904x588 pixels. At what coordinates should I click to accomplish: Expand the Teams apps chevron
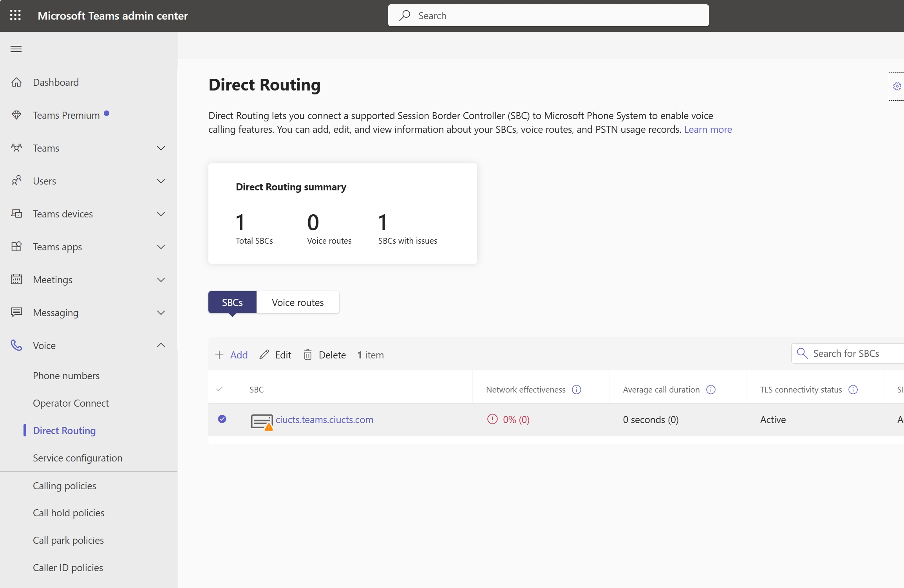(x=161, y=247)
